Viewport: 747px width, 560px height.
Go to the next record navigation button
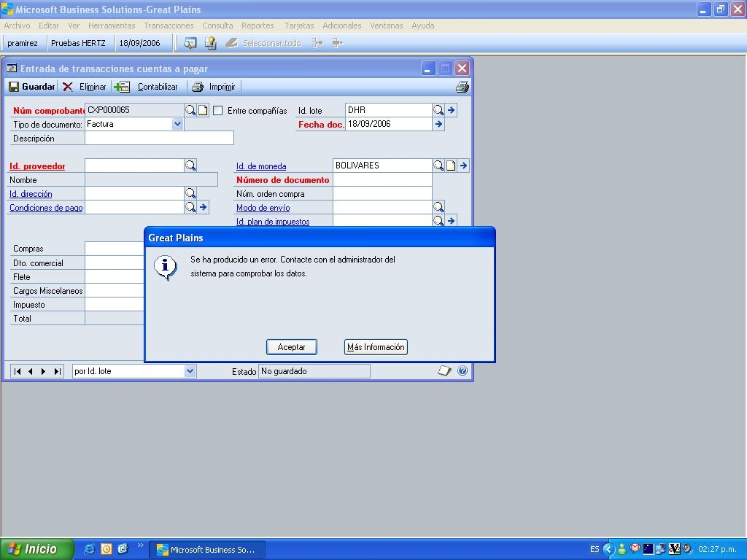(x=43, y=371)
